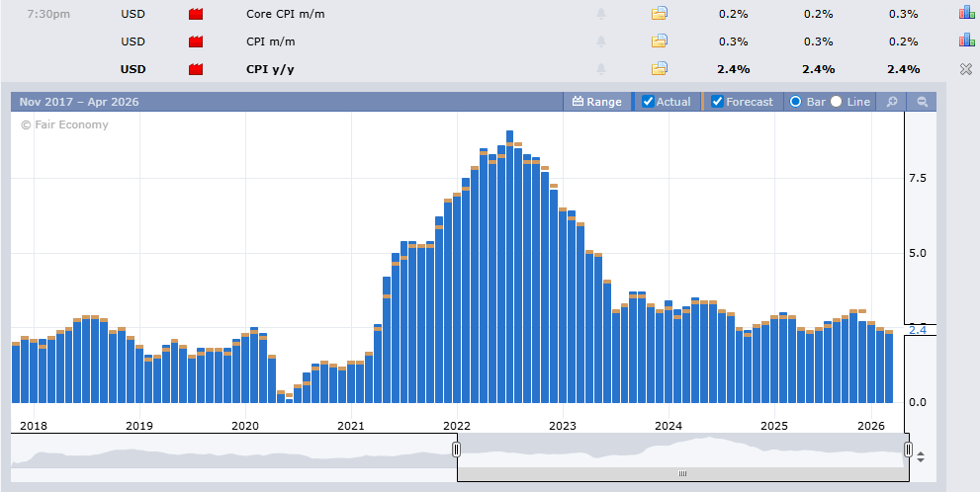Select the Bar chart radio button

pos(796,102)
